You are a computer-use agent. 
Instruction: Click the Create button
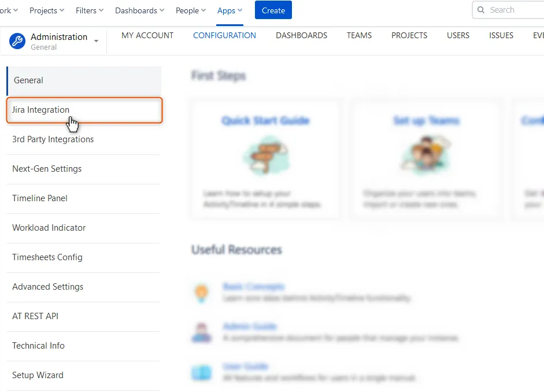pyautogui.click(x=273, y=10)
